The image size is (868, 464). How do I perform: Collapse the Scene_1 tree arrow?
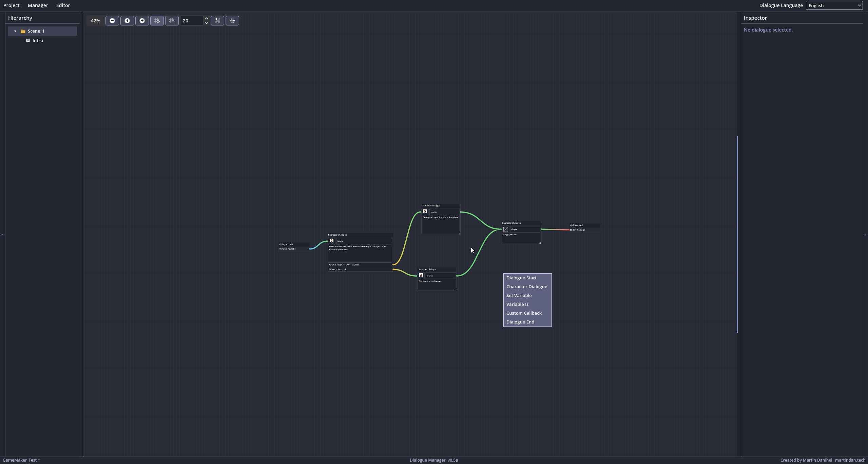point(15,31)
